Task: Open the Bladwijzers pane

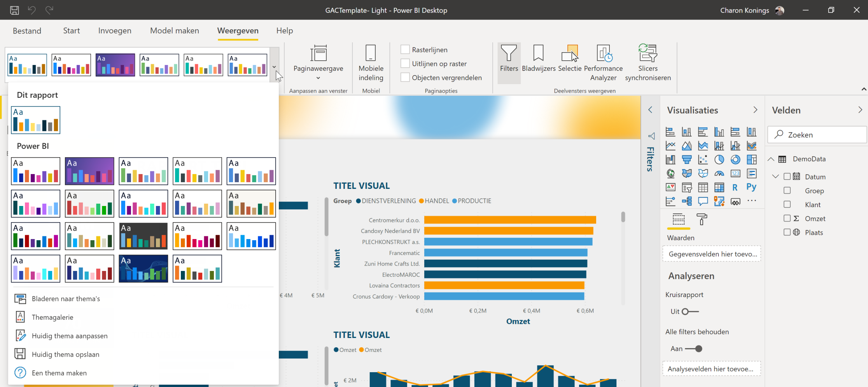Action: pos(539,58)
